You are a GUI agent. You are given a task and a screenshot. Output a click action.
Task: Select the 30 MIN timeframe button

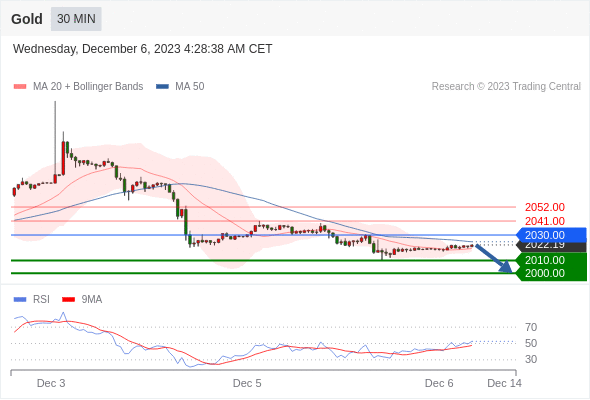[x=76, y=19]
